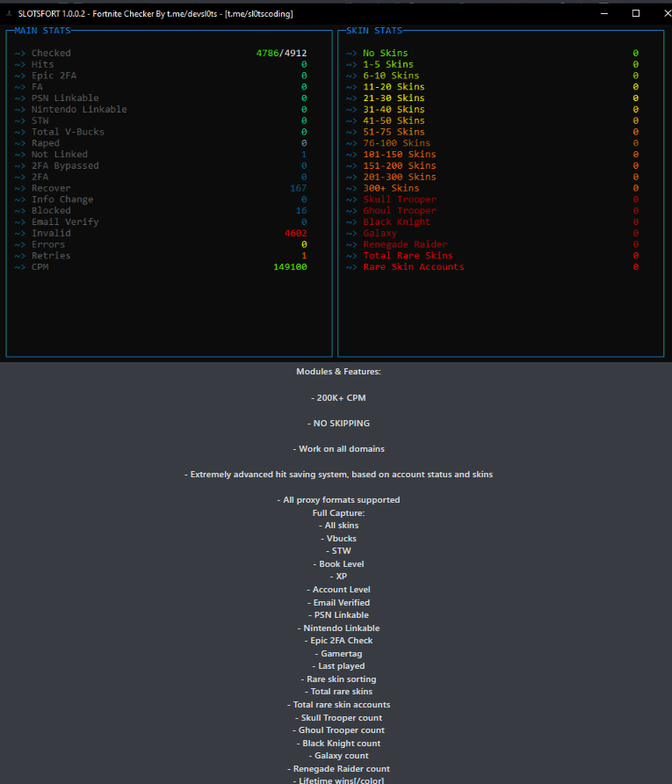Click the '2FA Bypassed' label
Screen dimensions: 672x784
coord(65,165)
